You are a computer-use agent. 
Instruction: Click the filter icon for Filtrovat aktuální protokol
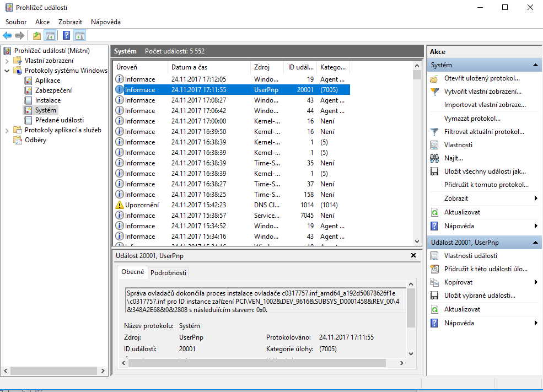click(434, 132)
